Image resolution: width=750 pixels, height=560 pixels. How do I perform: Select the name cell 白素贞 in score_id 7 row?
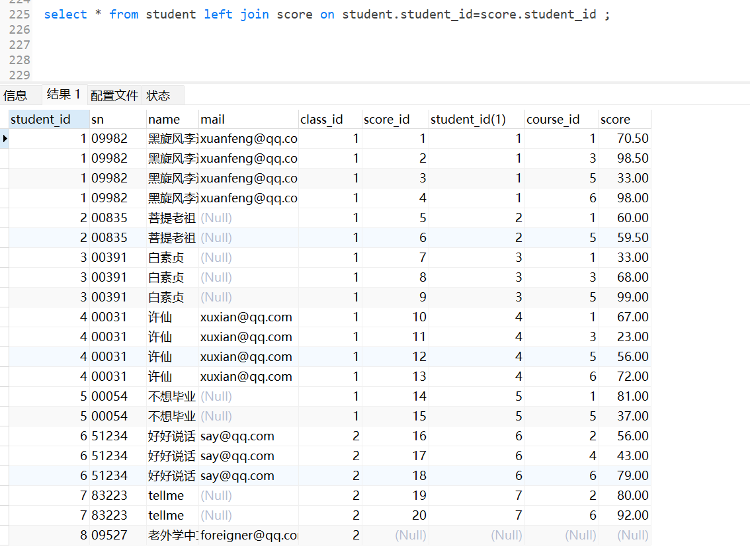(172, 258)
